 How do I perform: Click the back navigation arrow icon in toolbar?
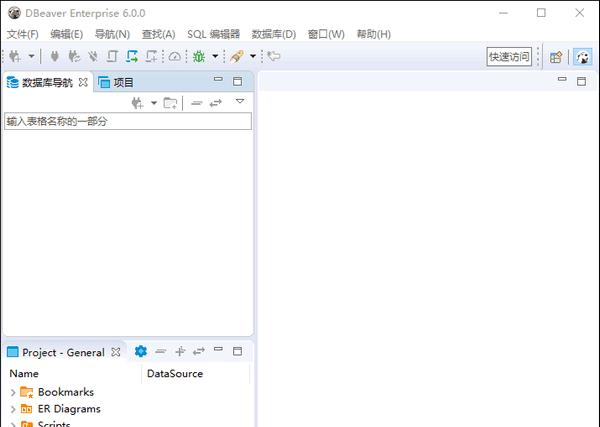tap(274, 57)
